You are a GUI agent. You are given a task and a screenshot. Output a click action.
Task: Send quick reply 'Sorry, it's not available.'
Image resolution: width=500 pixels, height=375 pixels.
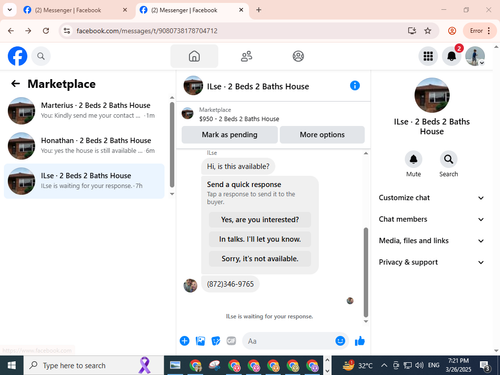(260, 259)
